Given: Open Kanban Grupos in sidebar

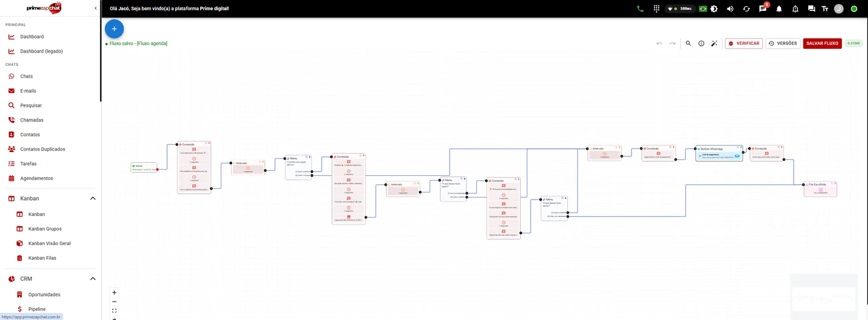Looking at the screenshot, I should click(x=45, y=229).
